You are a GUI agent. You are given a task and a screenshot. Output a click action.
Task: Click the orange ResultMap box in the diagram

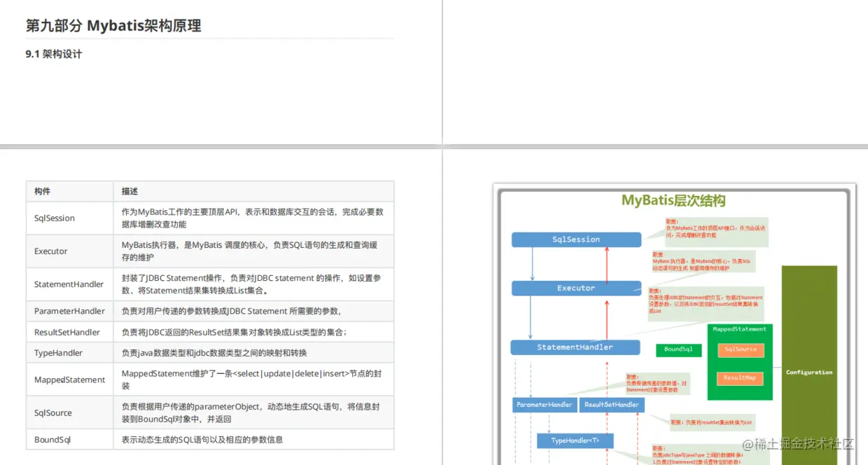pyautogui.click(x=741, y=378)
